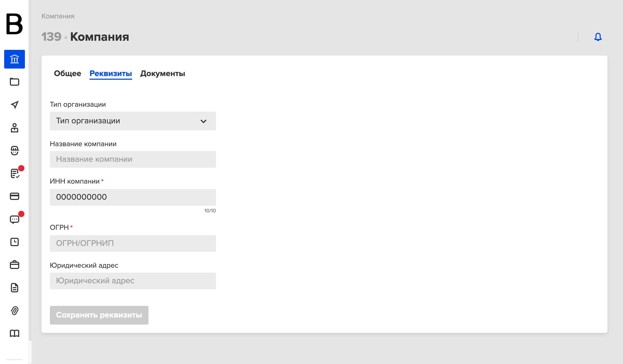Click the B logo in sidebar
The image size is (623, 364).
point(15,24)
